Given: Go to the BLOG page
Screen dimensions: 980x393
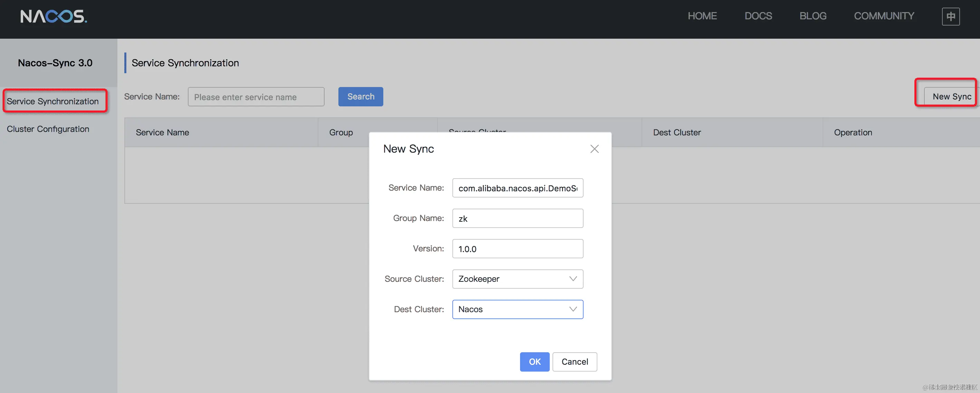Looking at the screenshot, I should point(813,16).
